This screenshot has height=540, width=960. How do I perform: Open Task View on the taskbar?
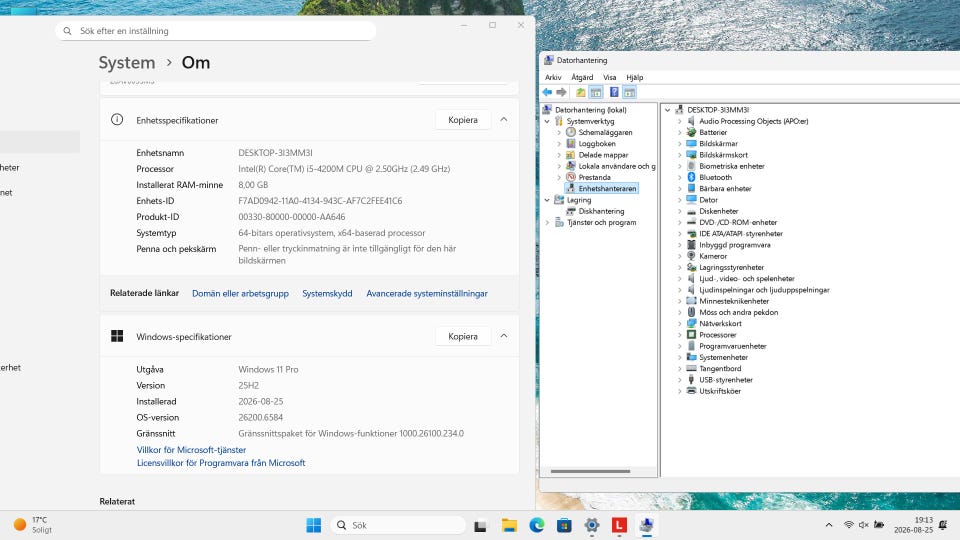point(480,526)
